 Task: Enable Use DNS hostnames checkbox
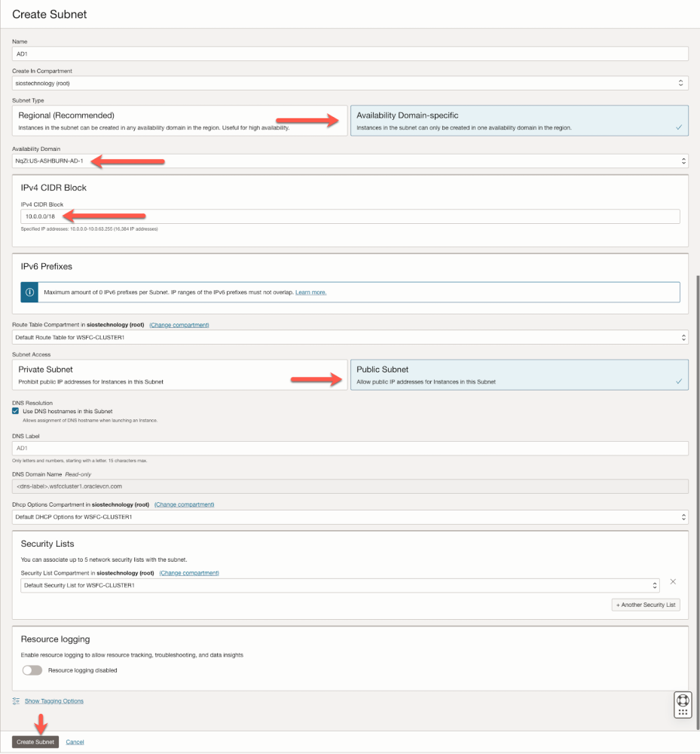(17, 411)
